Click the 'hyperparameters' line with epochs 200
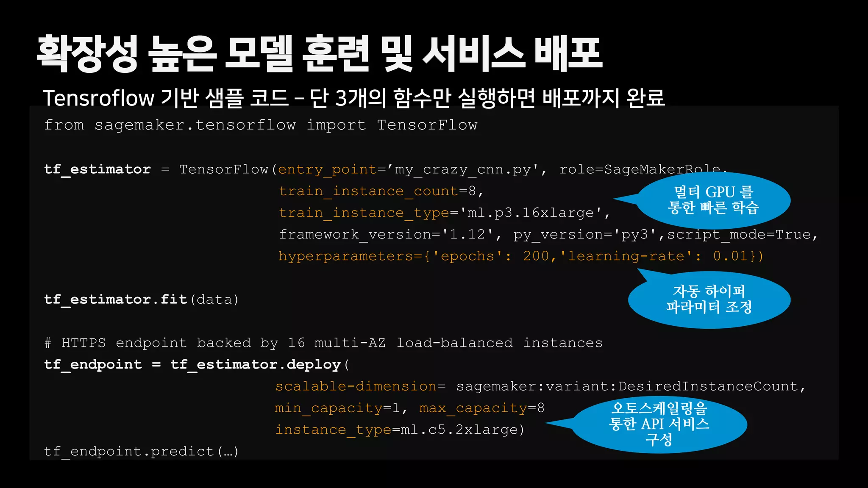Image resolution: width=868 pixels, height=488 pixels. click(x=521, y=256)
